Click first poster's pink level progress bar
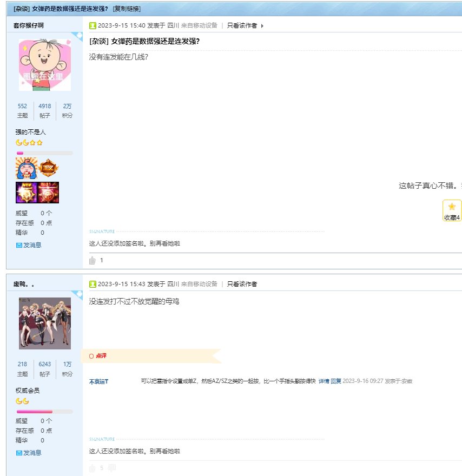The width and height of the screenshot is (462, 476). click(44, 153)
